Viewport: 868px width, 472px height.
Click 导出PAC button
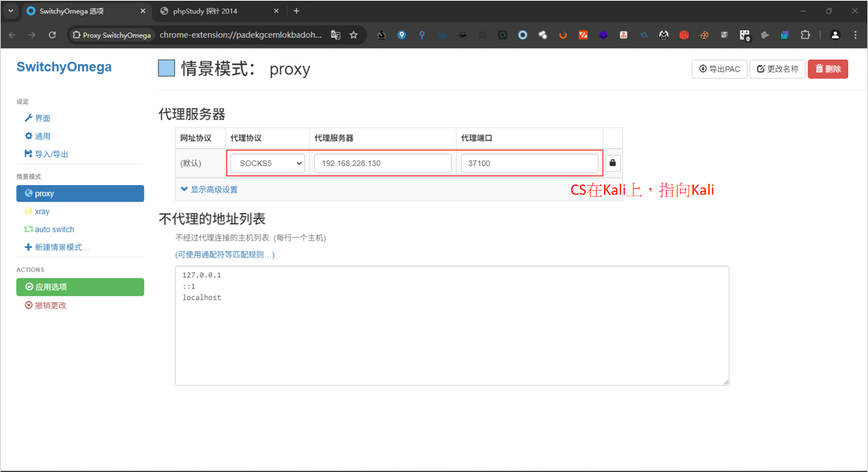tap(720, 69)
